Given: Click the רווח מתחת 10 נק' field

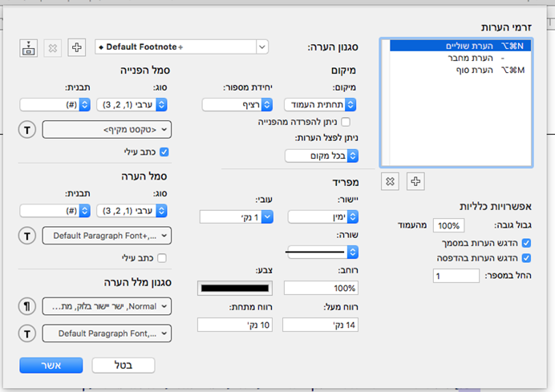Looking at the screenshot, I should pyautogui.click(x=235, y=325).
